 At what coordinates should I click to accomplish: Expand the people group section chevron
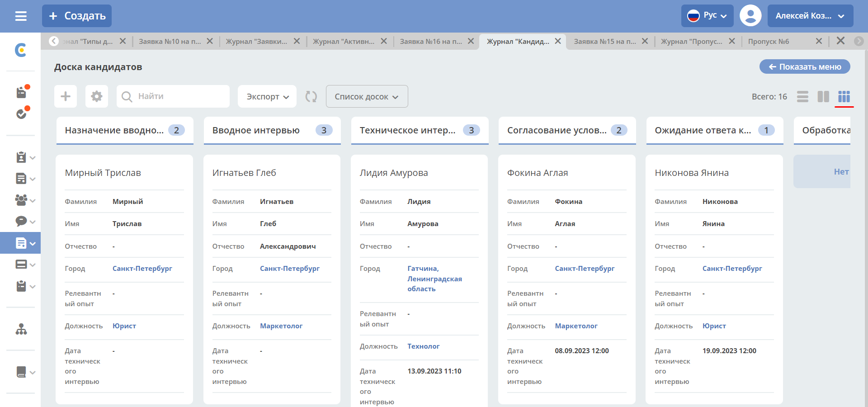33,200
